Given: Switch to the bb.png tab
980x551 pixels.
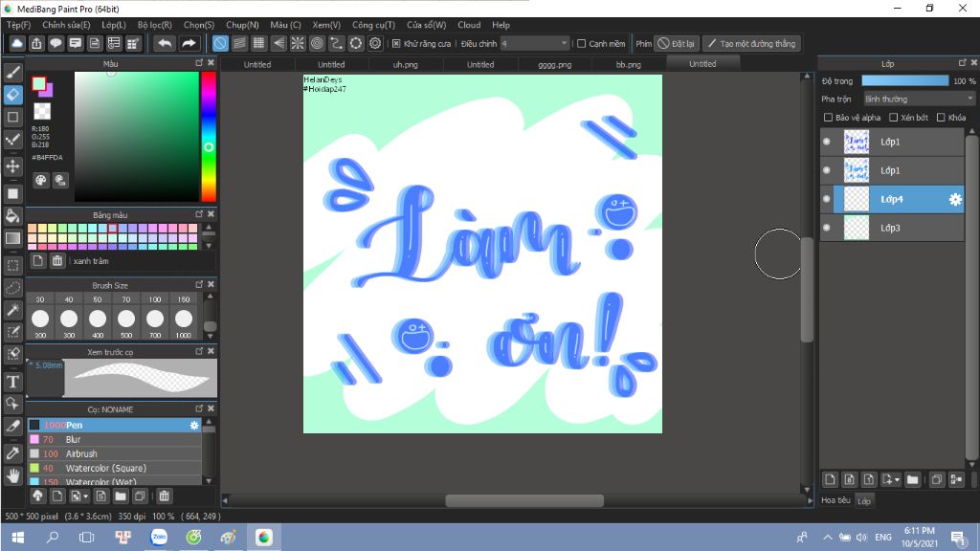Looking at the screenshot, I should point(628,64).
